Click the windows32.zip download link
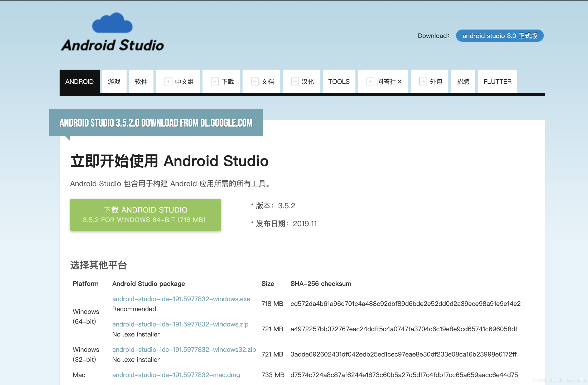588x385 pixels. [184, 349]
